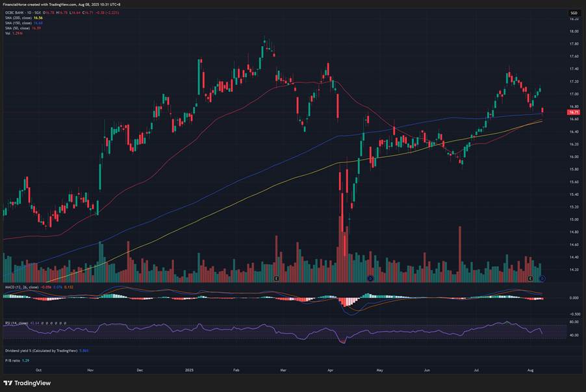This screenshot has height=392, width=586.
Task: Click the earnings 'E' marker near August
Action: tap(531, 278)
